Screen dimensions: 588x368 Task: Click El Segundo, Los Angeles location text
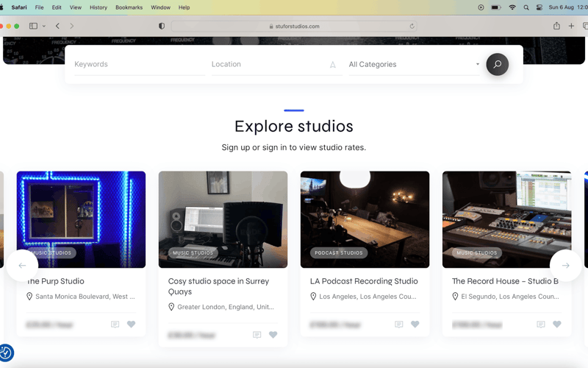pyautogui.click(x=510, y=297)
